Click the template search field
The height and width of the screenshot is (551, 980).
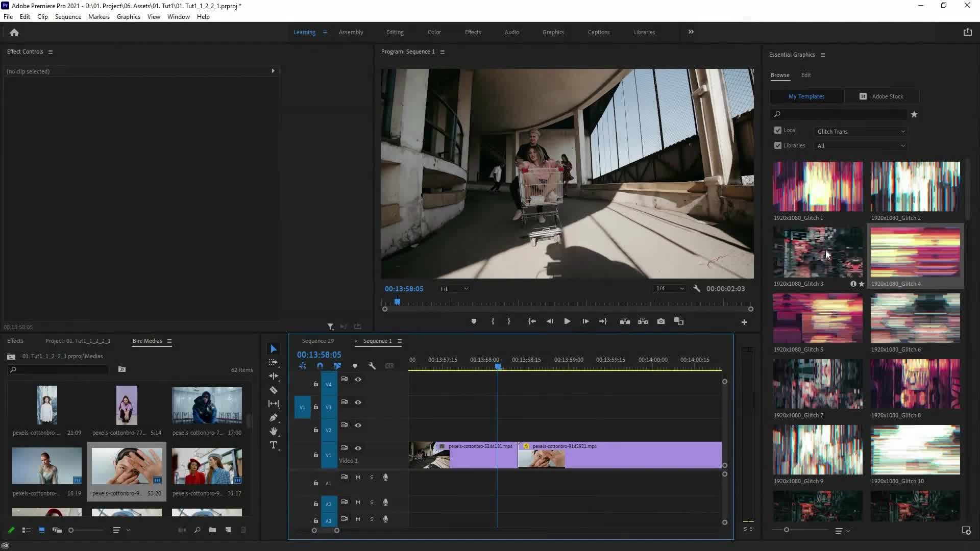click(x=839, y=114)
